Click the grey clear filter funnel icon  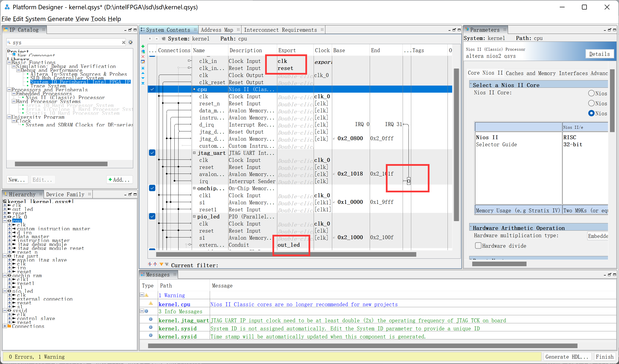[x=167, y=265]
